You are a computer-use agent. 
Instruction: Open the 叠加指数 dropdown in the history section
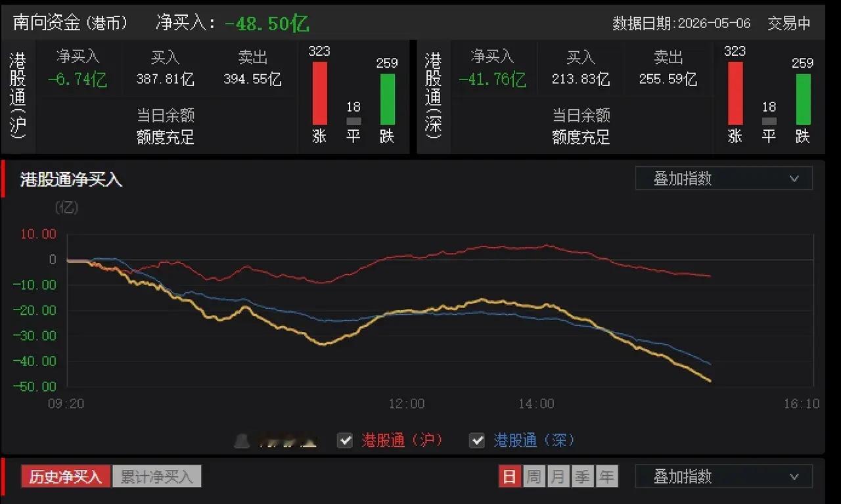[724, 476]
